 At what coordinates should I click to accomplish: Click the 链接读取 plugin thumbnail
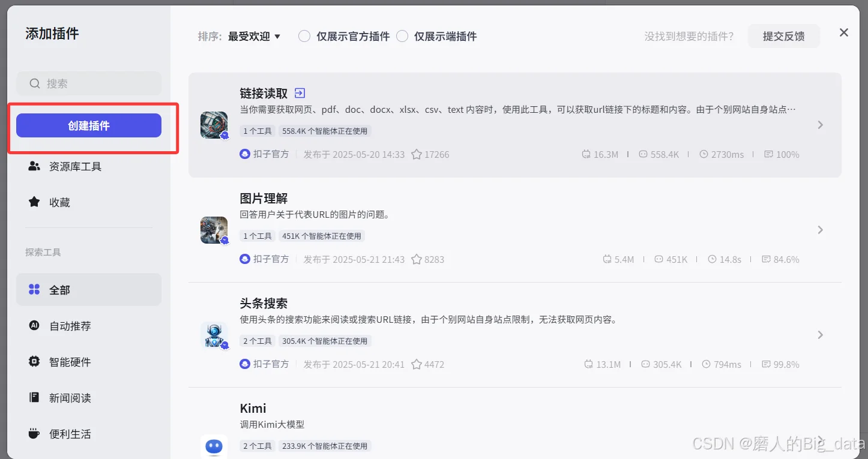point(214,125)
